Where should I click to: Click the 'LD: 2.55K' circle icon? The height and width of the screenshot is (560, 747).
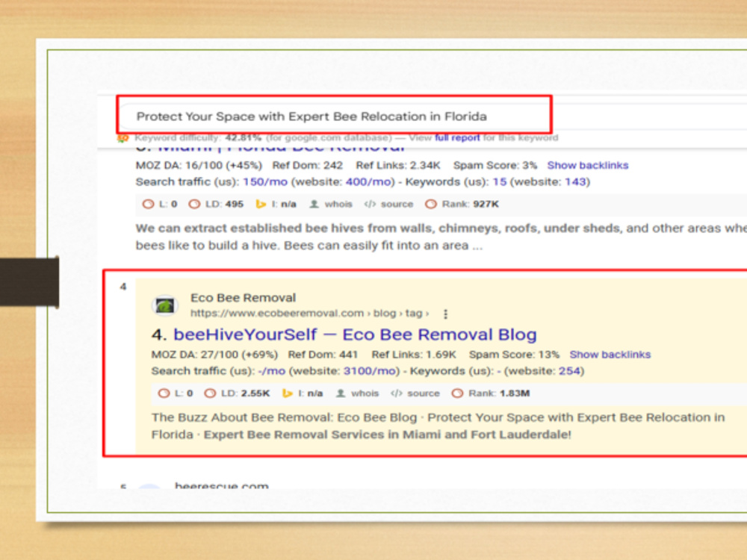(x=210, y=393)
